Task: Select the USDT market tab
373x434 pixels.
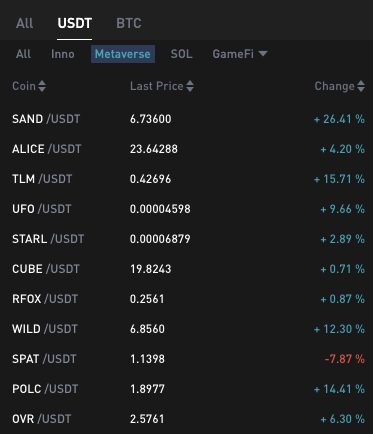Action: point(74,23)
